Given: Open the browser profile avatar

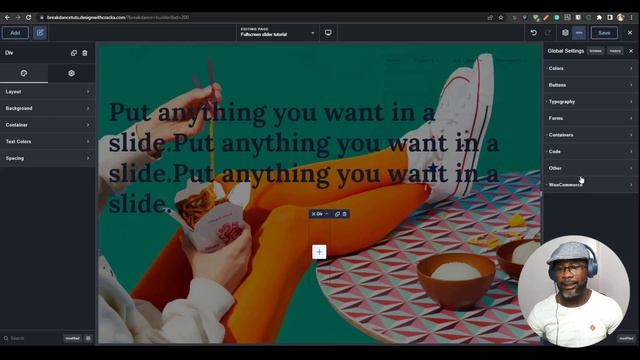Looking at the screenshot, I should point(621,18).
